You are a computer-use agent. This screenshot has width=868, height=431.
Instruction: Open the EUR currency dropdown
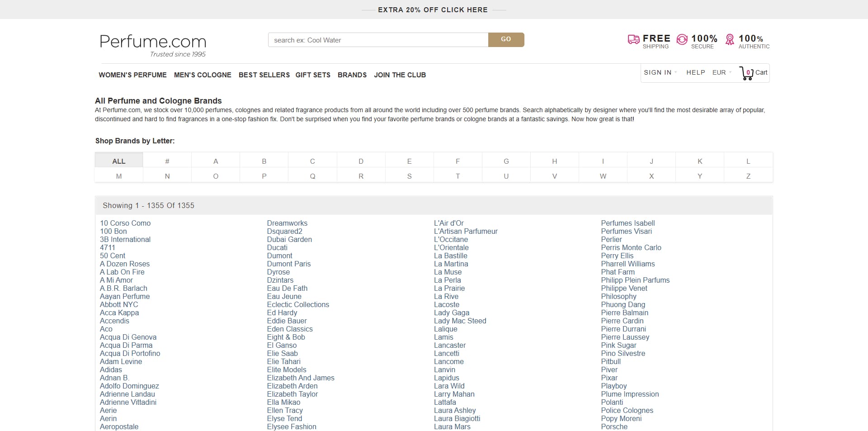[x=722, y=72]
